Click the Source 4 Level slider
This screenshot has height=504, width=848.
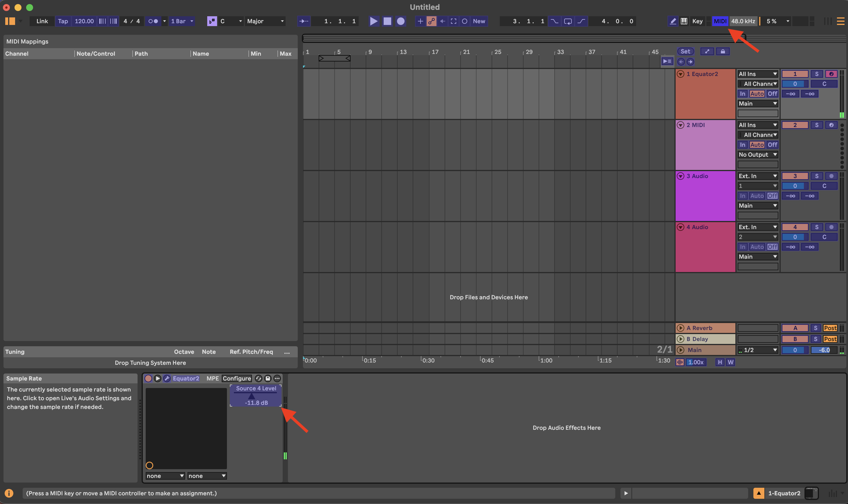[x=256, y=396]
